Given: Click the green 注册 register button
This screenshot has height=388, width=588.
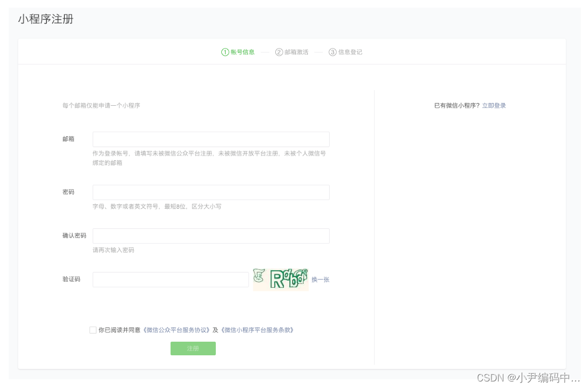Looking at the screenshot, I should click(x=193, y=348).
